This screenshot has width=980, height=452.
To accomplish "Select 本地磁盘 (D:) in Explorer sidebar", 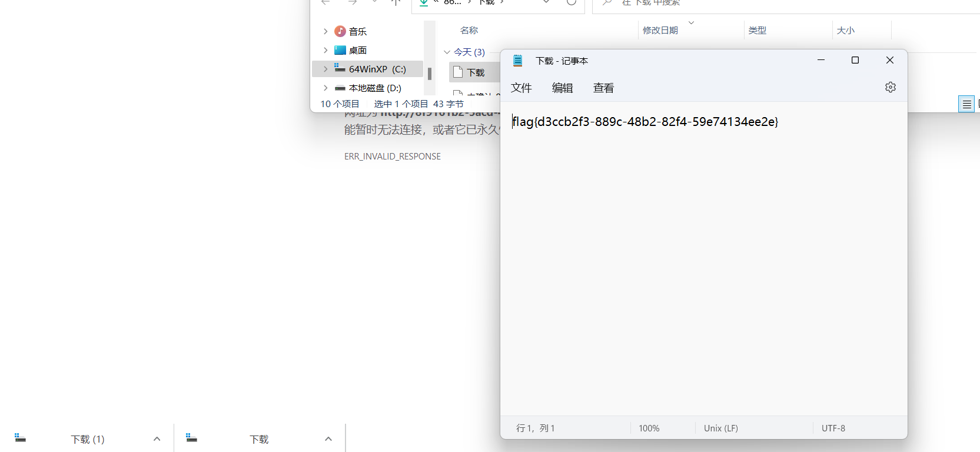I will coord(375,88).
